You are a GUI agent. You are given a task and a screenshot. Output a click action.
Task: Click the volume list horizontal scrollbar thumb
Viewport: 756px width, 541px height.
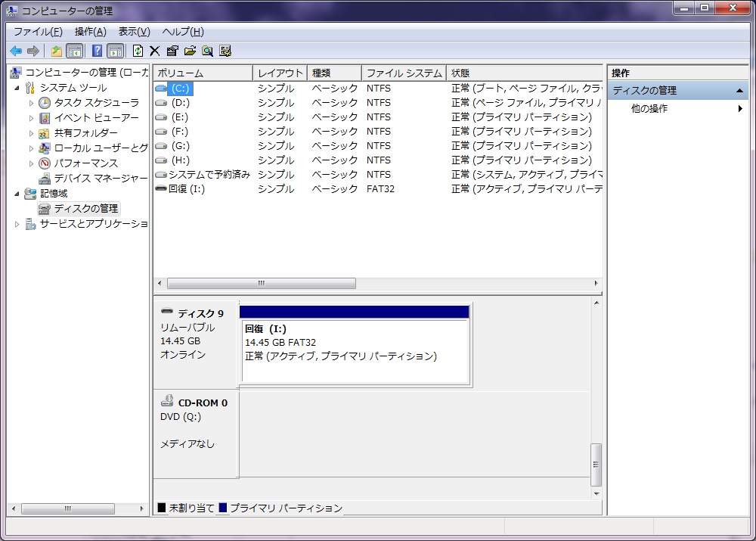[262, 283]
